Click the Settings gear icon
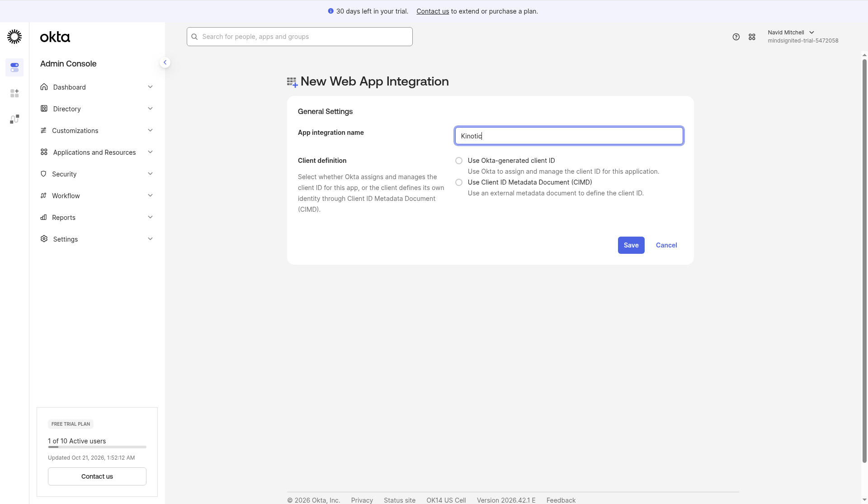Image resolution: width=868 pixels, height=504 pixels. tap(44, 239)
